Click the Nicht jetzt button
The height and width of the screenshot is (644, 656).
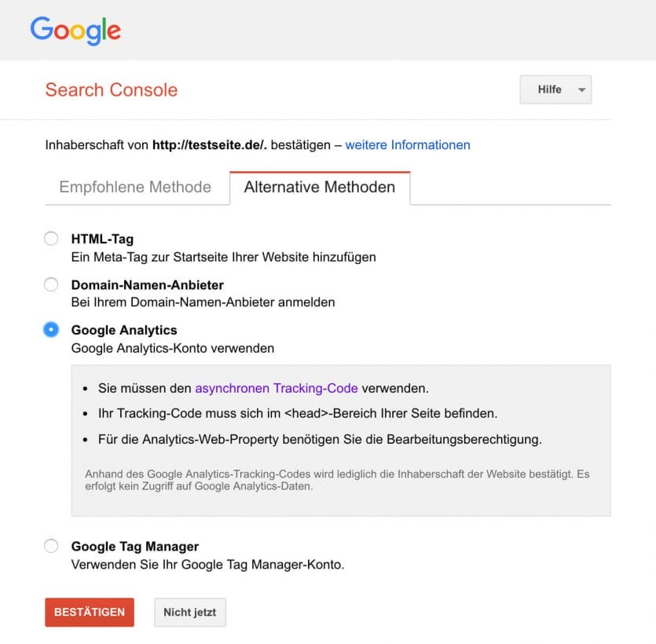click(x=189, y=613)
